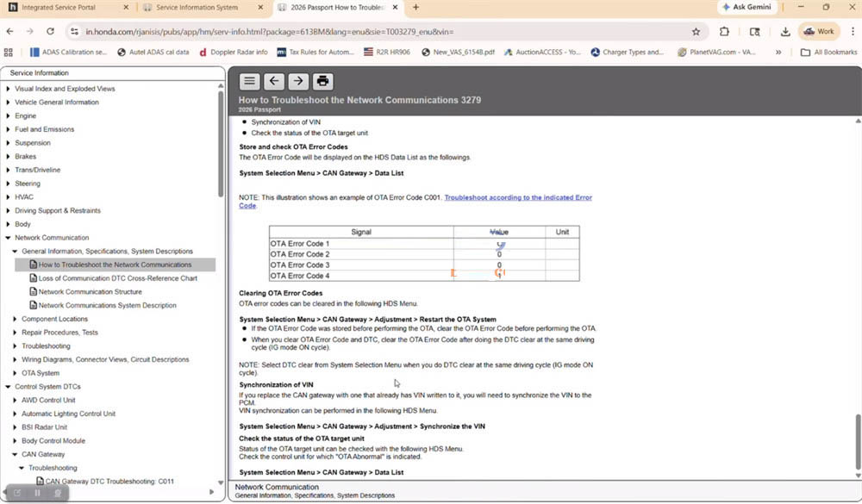Open Network Communication Structure document
The width and height of the screenshot is (862, 504).
(x=91, y=292)
